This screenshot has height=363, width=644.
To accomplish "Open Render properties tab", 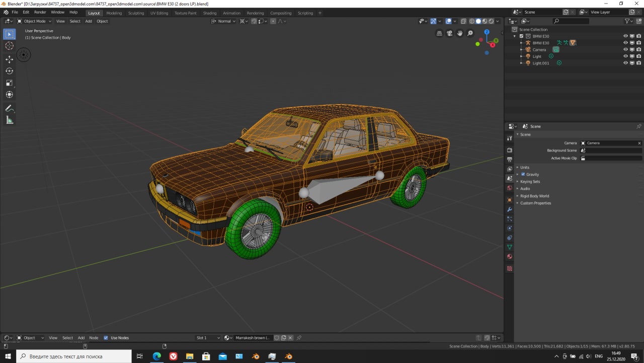I will coord(510,150).
